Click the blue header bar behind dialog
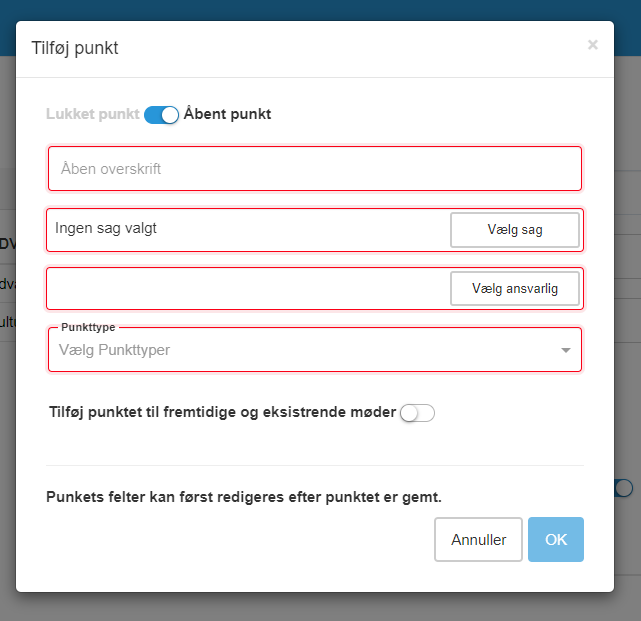This screenshot has width=641, height=621. (x=320, y=9)
